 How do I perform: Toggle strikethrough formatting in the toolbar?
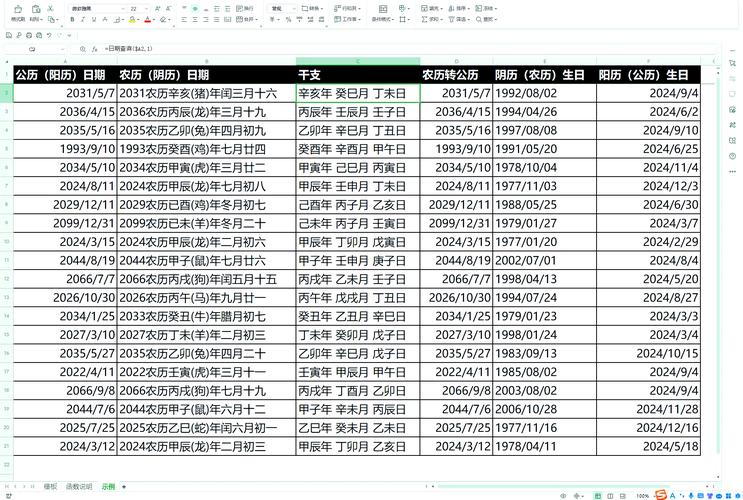[105, 19]
